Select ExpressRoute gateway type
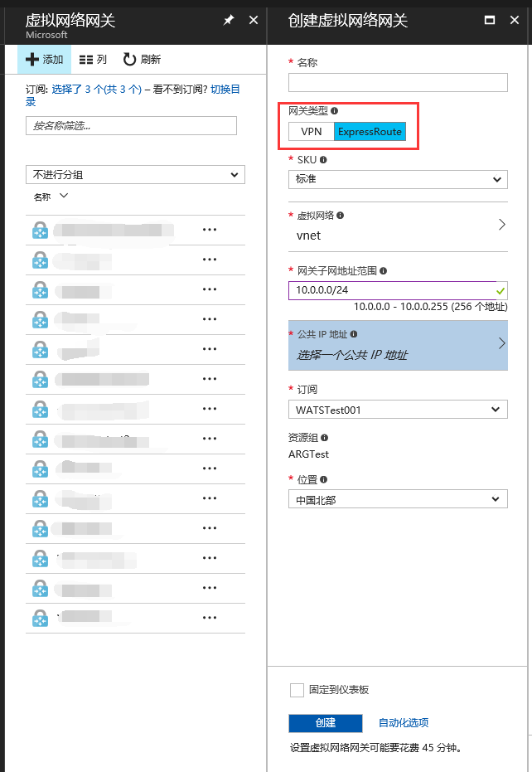 (370, 132)
